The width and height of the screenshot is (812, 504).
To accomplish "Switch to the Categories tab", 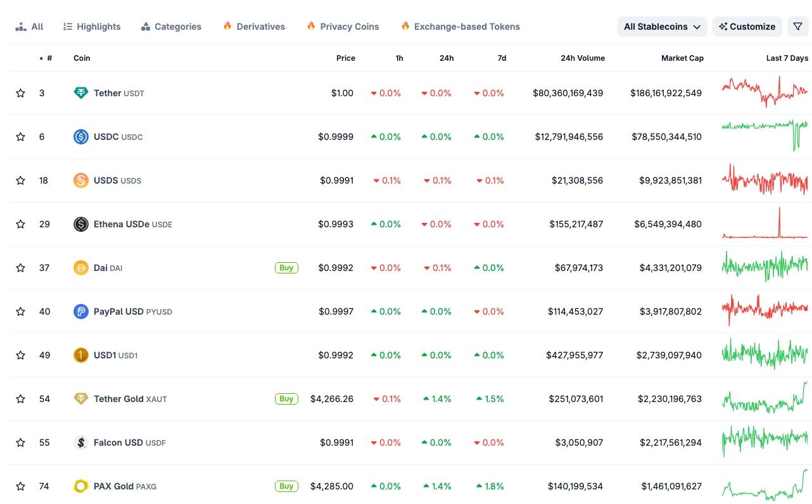I will 171,27.
